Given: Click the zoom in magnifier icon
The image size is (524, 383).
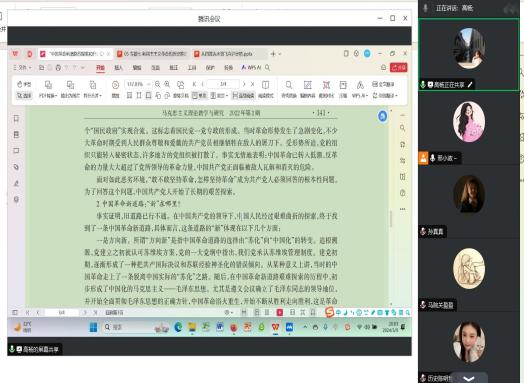Looking at the screenshot, I should [x=167, y=85].
